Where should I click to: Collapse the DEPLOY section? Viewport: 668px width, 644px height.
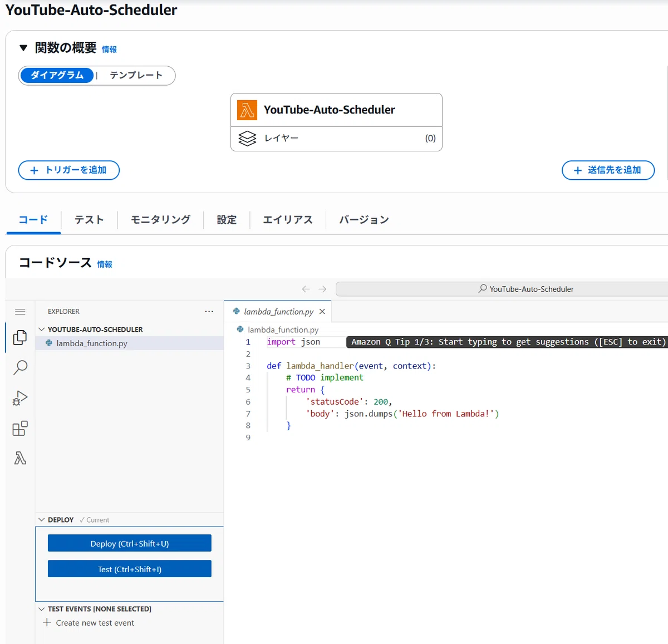(x=42, y=520)
